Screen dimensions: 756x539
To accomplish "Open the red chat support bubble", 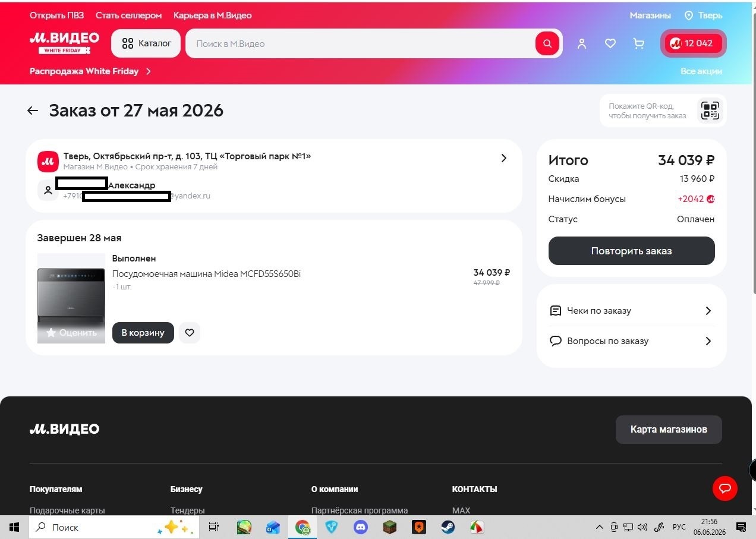I will (x=725, y=488).
